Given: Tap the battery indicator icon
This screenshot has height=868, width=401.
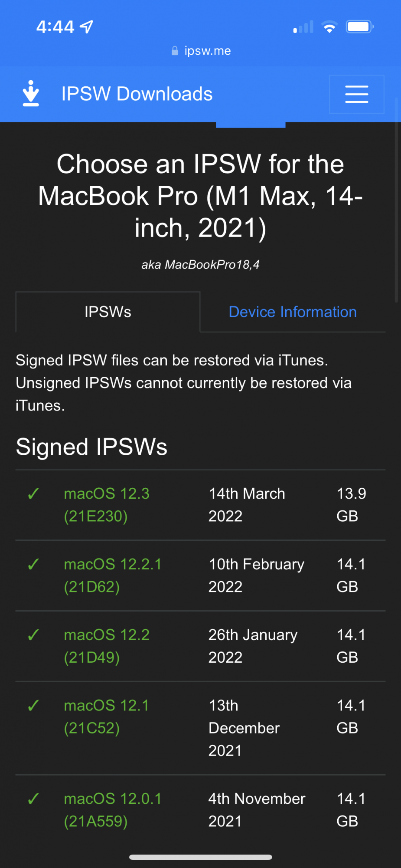Looking at the screenshot, I should point(359,27).
